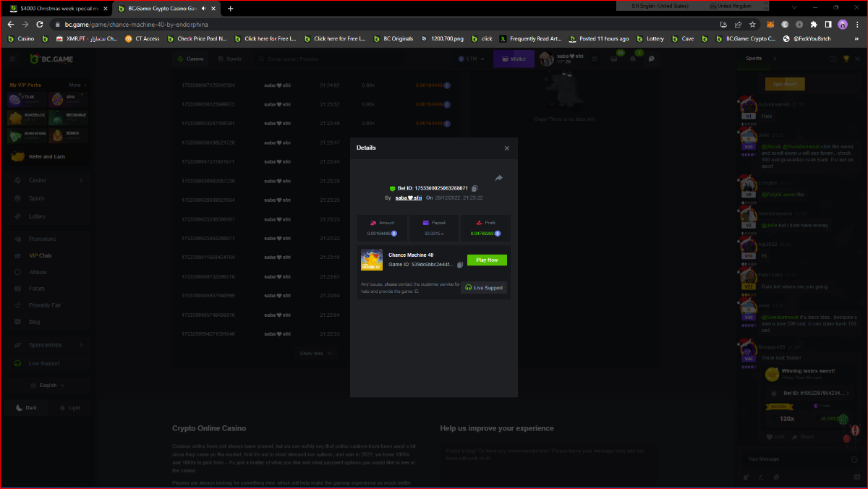Click the notifications bell icon
Viewport: 868px width, 489px height.
point(632,59)
